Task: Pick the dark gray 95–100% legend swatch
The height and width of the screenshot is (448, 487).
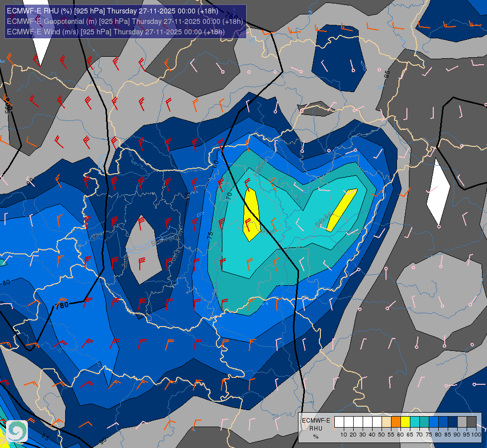Action: click(472, 422)
